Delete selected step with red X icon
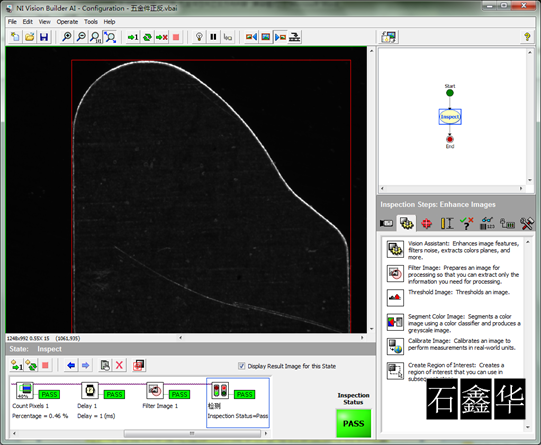 coord(119,365)
